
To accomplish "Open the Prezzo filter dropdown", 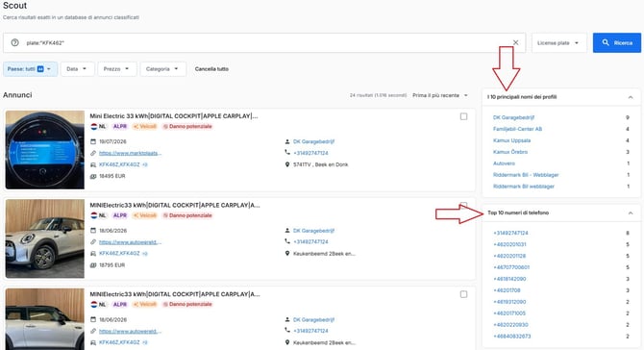I will click(116, 69).
